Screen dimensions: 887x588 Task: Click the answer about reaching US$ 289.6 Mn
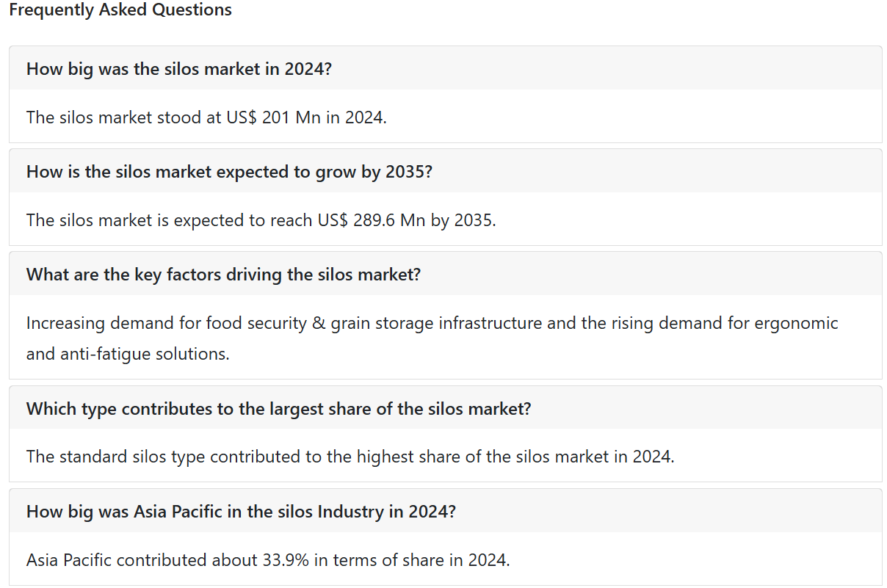(261, 220)
